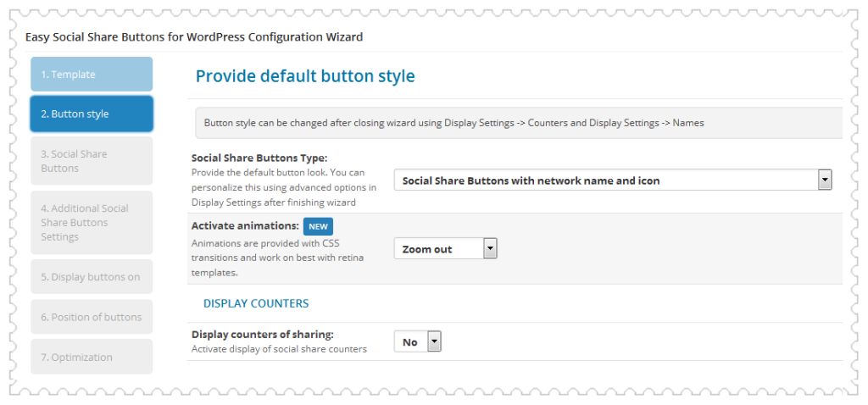Image resolution: width=868 pixels, height=405 pixels.
Task: Jump to 6. Position of buttons step
Action: [x=92, y=317]
